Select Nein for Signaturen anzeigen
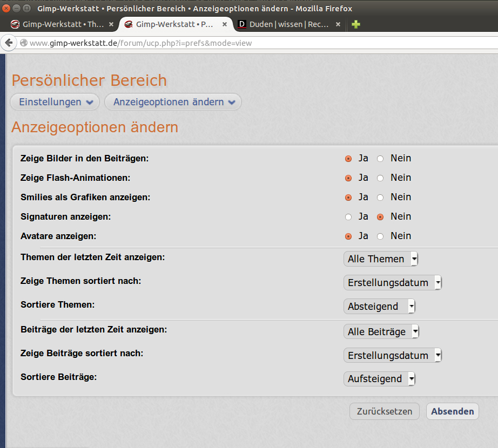This screenshot has height=448, width=498. click(x=380, y=217)
